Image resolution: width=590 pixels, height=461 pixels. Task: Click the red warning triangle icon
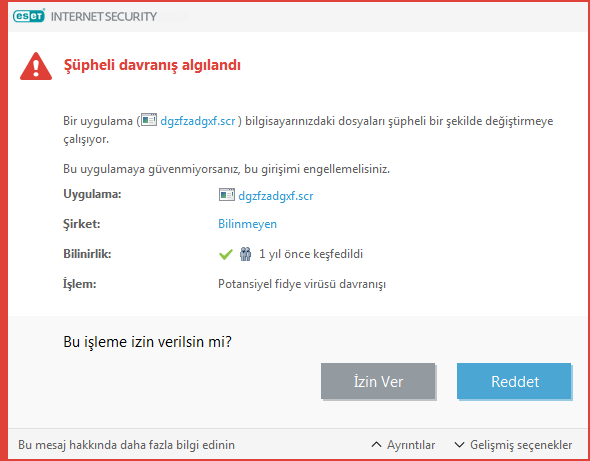click(x=36, y=66)
